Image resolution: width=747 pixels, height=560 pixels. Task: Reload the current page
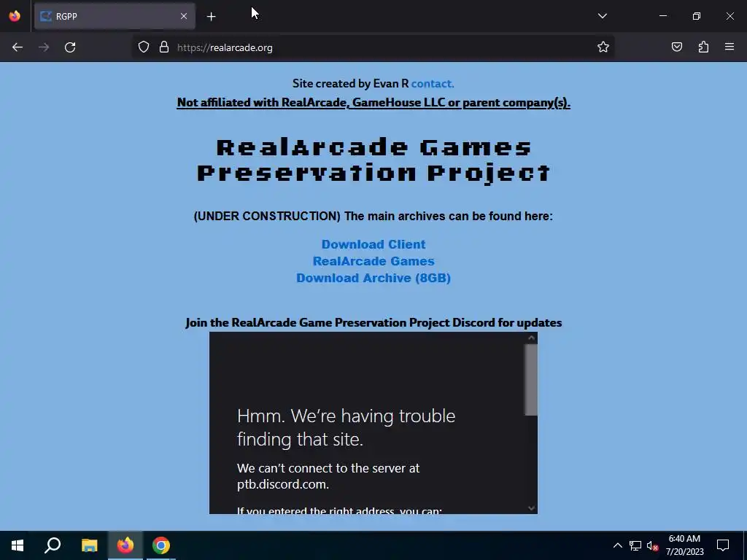pyautogui.click(x=70, y=47)
